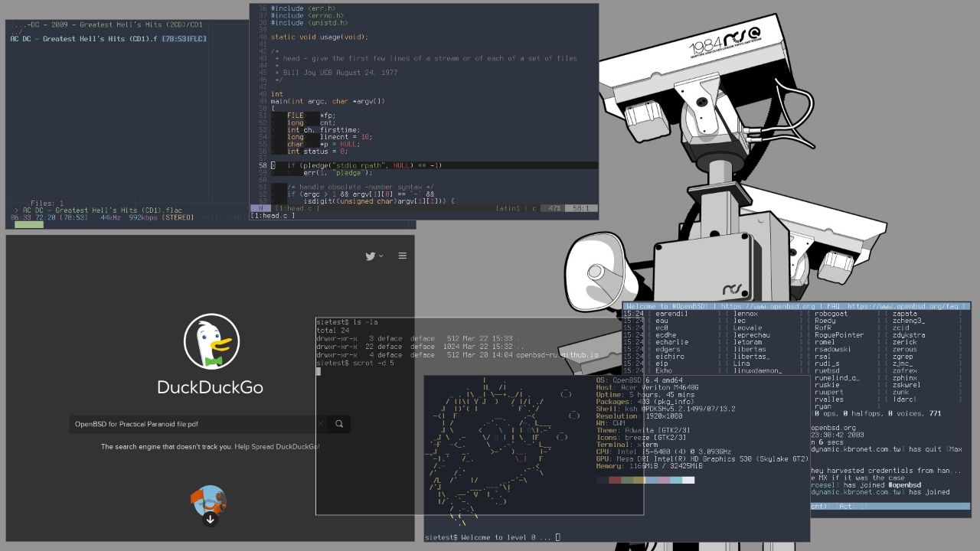980x551 pixels.
Task: Open the Twitter share icon on DuckDuckGo
Action: point(371,256)
